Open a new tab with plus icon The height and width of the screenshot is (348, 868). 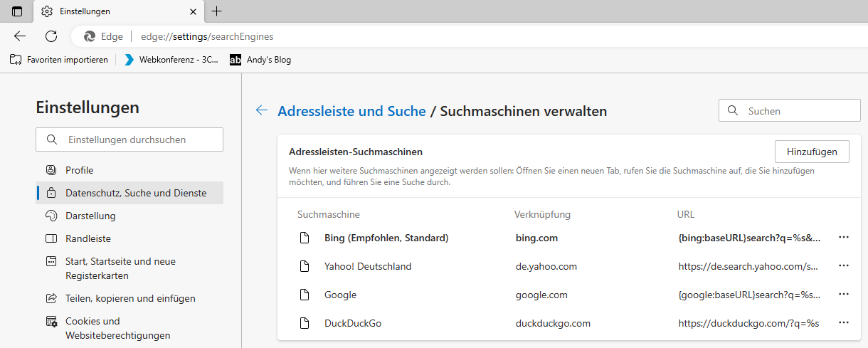pyautogui.click(x=217, y=11)
